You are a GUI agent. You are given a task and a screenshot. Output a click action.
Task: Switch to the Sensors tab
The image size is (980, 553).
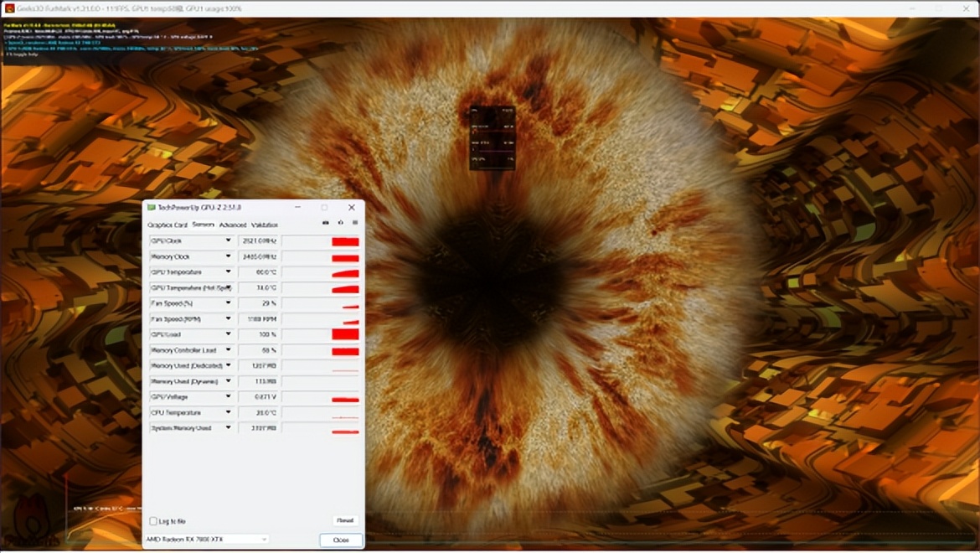[204, 225]
